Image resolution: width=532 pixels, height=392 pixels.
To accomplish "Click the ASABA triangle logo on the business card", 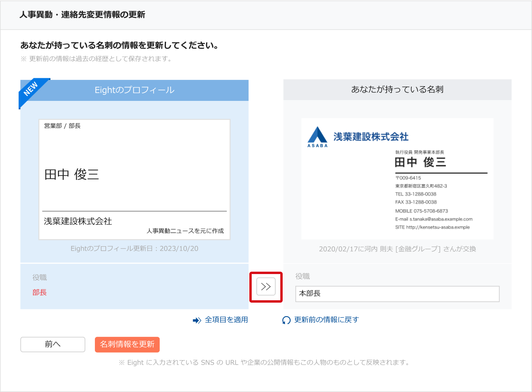I will click(x=317, y=136).
